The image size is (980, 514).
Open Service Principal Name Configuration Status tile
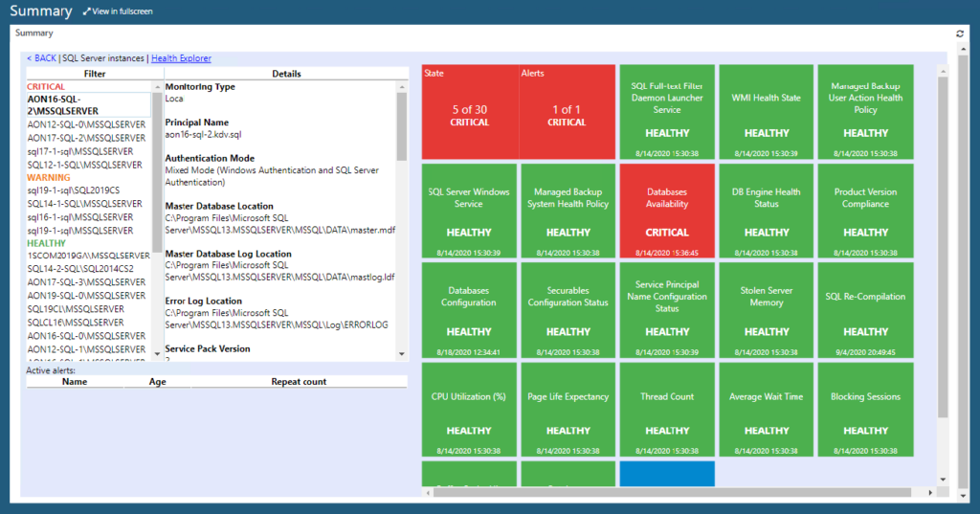667,310
